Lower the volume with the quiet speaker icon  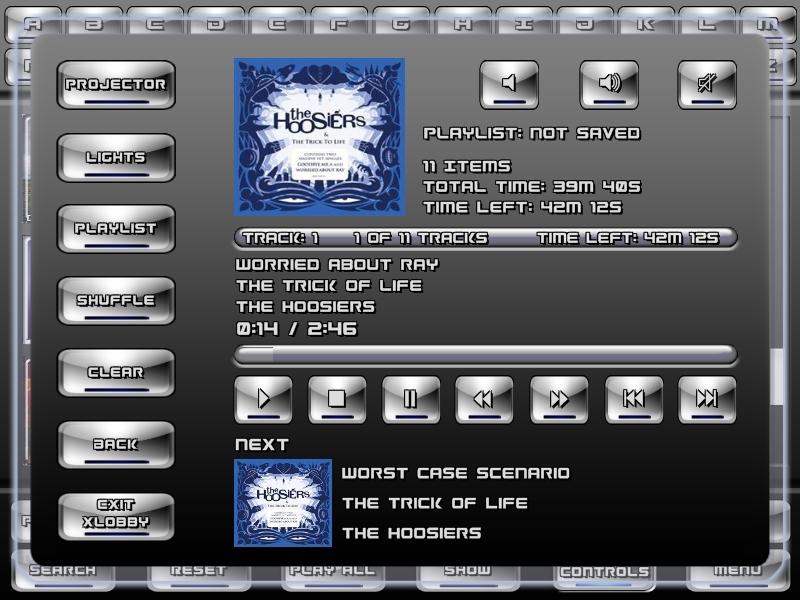point(509,84)
